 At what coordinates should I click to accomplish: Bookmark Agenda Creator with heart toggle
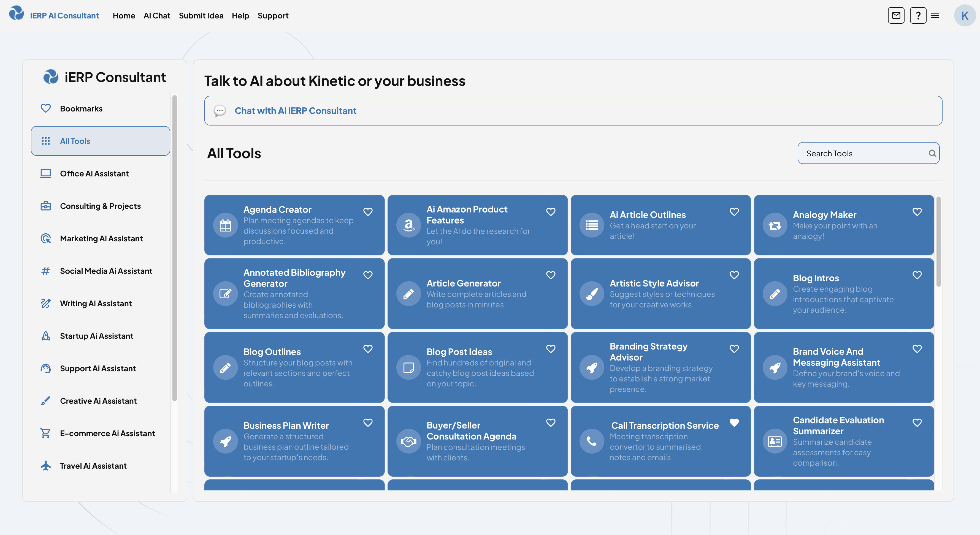(x=368, y=212)
